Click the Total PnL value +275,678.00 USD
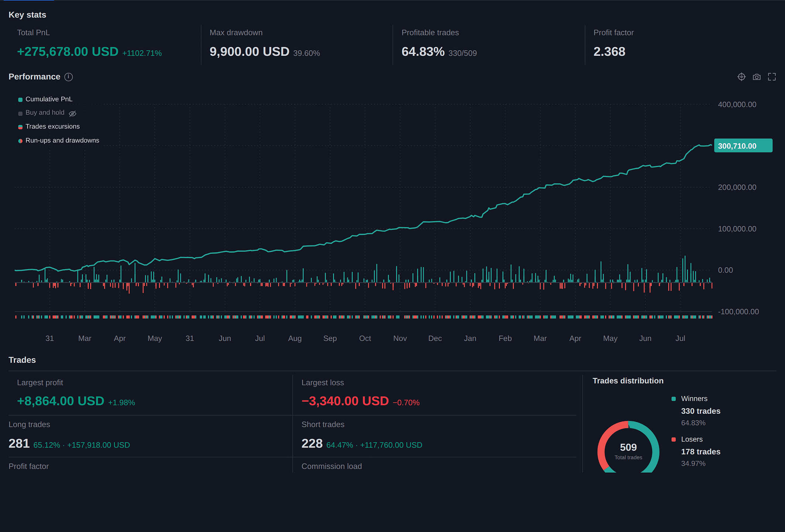Screen dimensions: 785x532 coord(68,52)
